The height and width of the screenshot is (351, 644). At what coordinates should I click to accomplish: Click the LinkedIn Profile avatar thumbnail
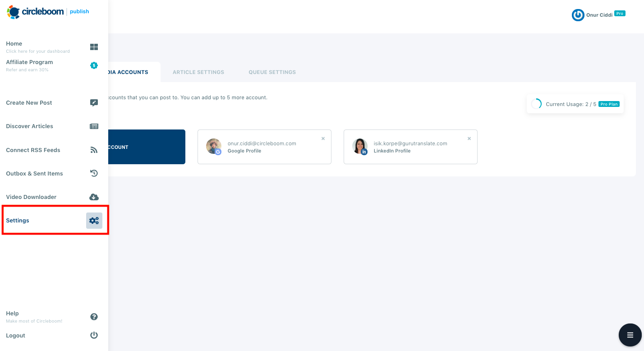[360, 147]
